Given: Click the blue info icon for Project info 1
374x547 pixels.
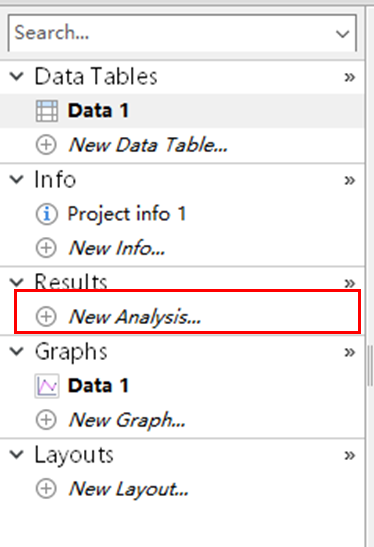Looking at the screenshot, I should pos(46,214).
